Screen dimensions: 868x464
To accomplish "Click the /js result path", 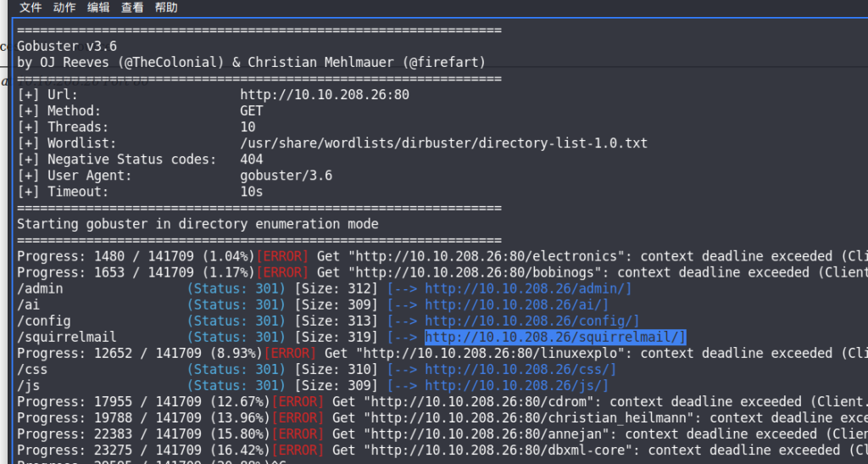I will pyautogui.click(x=28, y=385).
